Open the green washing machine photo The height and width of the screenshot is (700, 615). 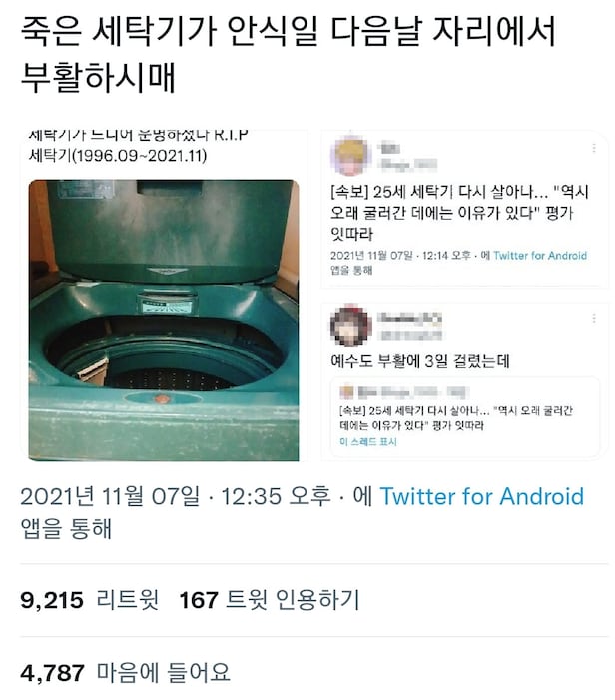(x=164, y=321)
